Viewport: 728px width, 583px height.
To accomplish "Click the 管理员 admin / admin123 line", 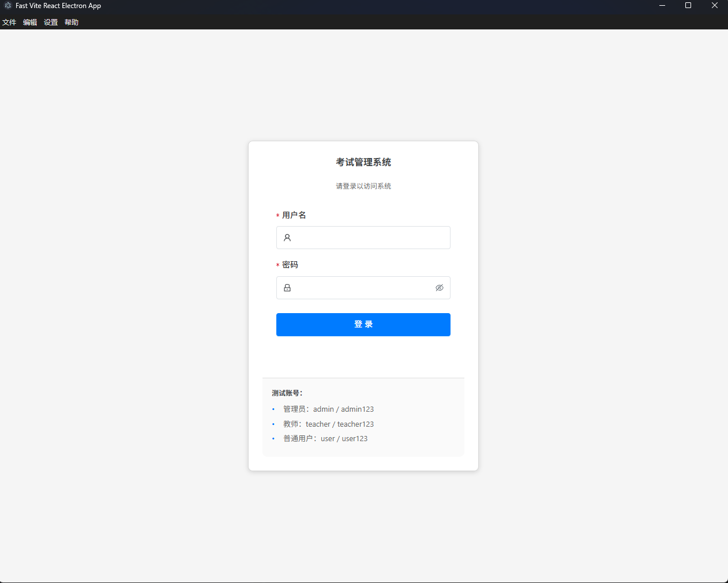I will 328,409.
